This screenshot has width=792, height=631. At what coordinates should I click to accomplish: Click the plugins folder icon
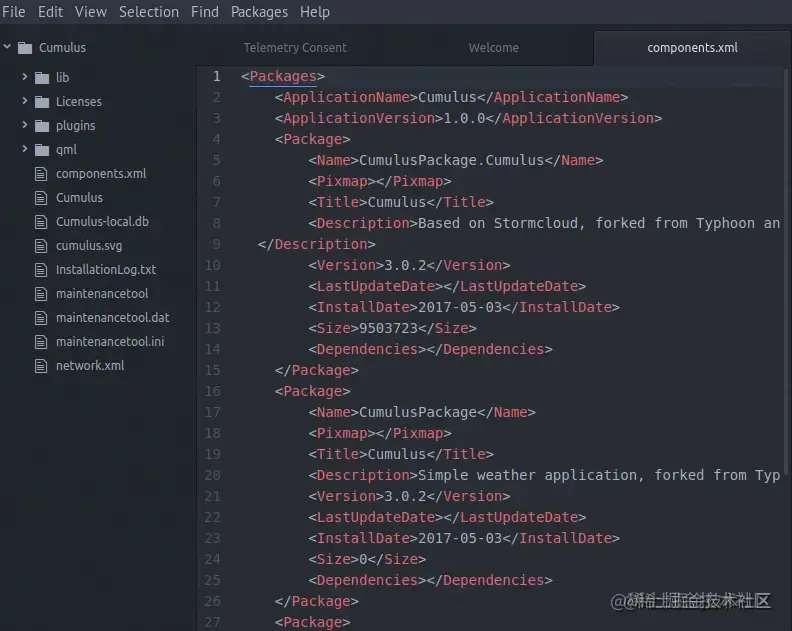tap(42, 125)
